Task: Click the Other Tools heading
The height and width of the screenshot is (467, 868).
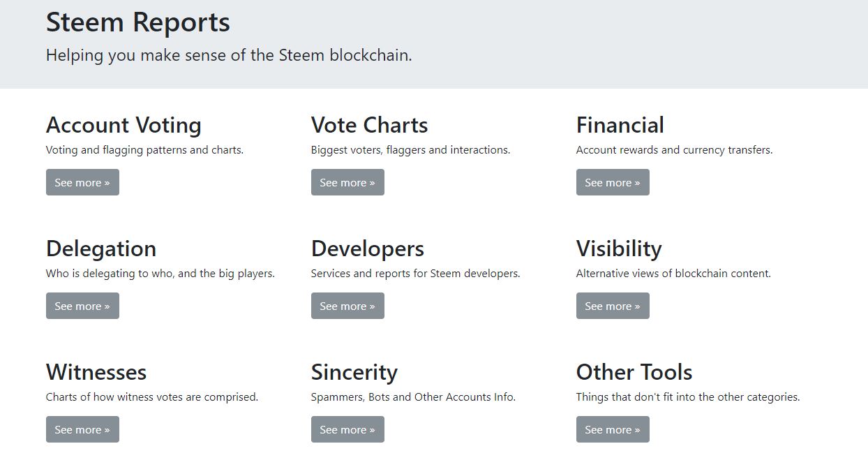Action: point(634,372)
